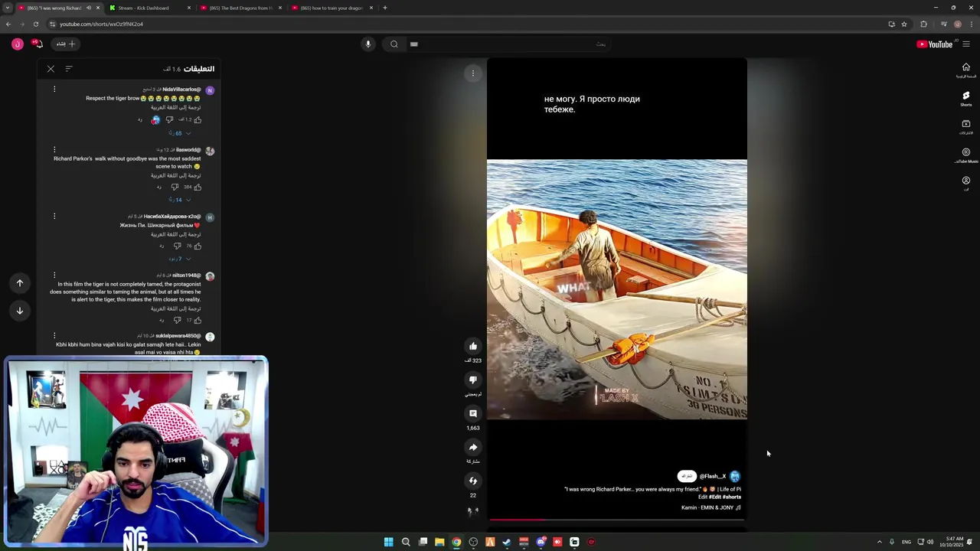
Task: Click the Remix icon showing 22
Action: [x=473, y=481]
